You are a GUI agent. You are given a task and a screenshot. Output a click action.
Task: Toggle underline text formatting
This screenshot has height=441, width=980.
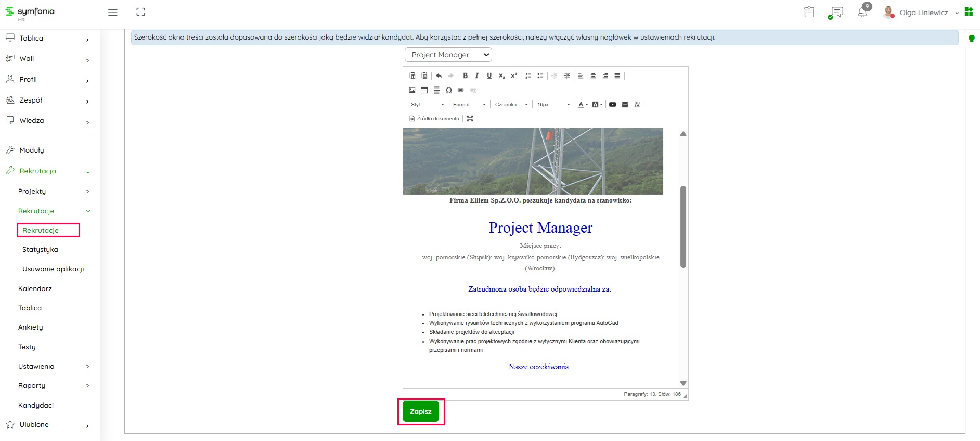coord(489,75)
